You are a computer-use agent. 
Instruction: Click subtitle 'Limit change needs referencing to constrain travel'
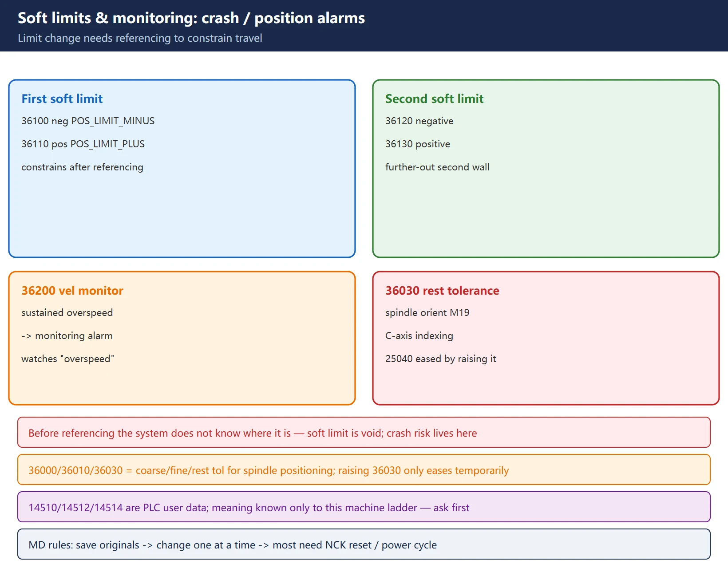click(x=140, y=38)
